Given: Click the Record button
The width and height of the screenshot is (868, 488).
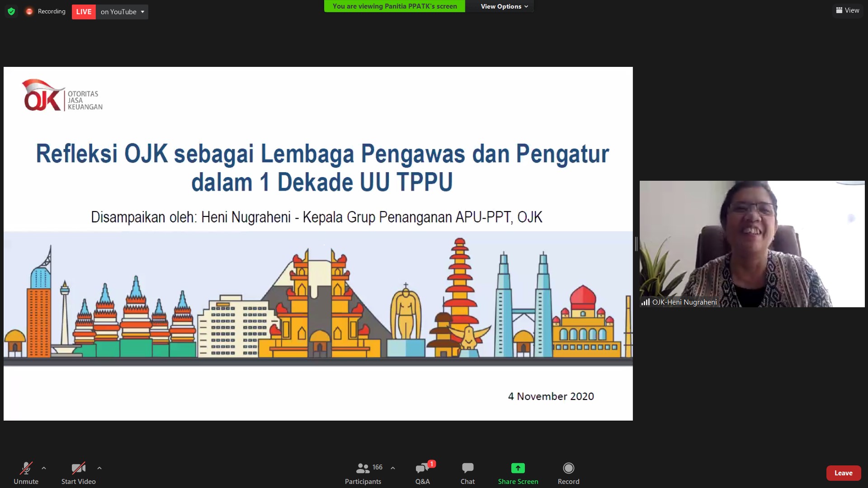Looking at the screenshot, I should coord(569,473).
